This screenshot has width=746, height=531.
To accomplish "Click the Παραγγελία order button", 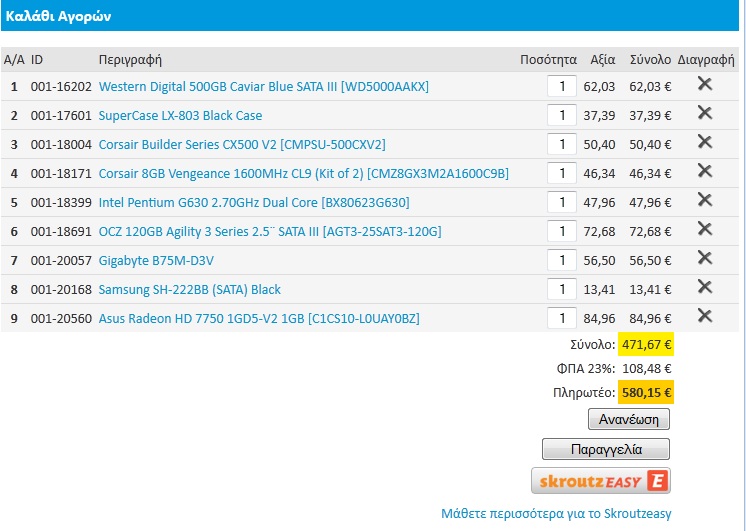I will pos(606,449).
